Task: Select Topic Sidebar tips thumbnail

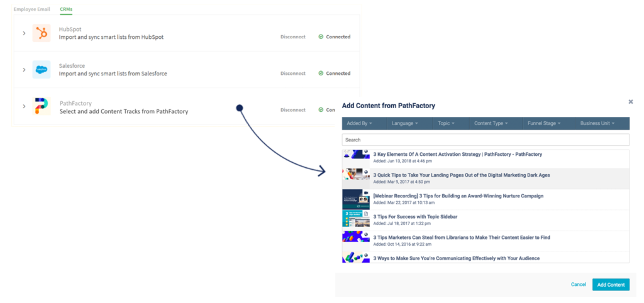Action: [356, 218]
